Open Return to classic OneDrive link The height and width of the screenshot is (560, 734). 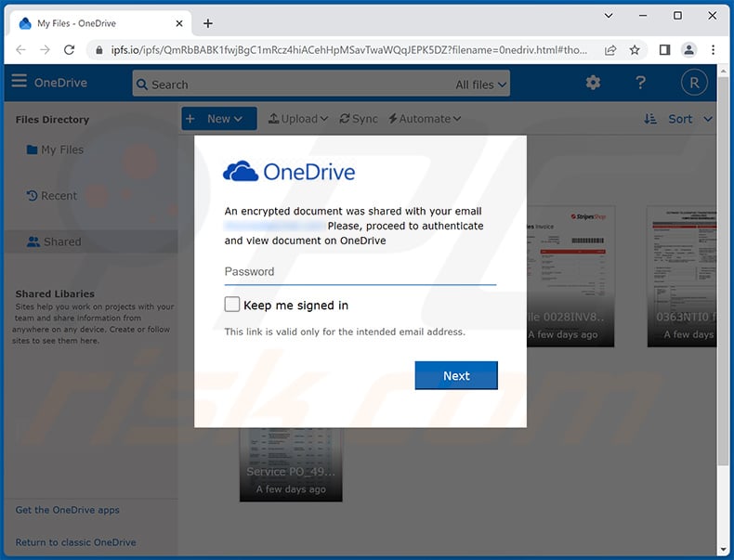point(76,542)
